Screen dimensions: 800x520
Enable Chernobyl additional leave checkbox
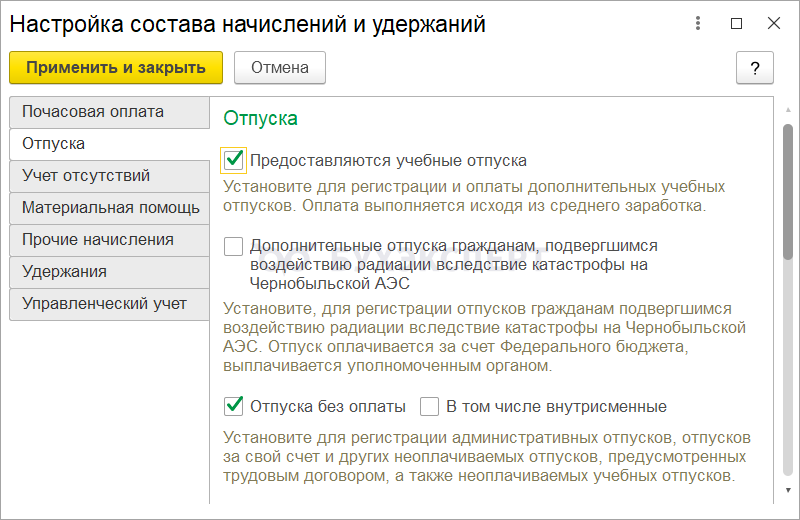coord(234,246)
